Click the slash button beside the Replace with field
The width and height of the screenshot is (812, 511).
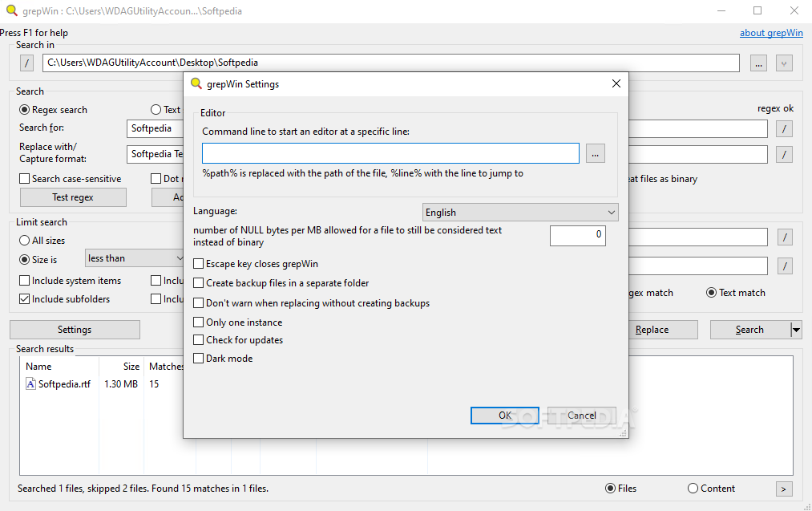coord(784,155)
